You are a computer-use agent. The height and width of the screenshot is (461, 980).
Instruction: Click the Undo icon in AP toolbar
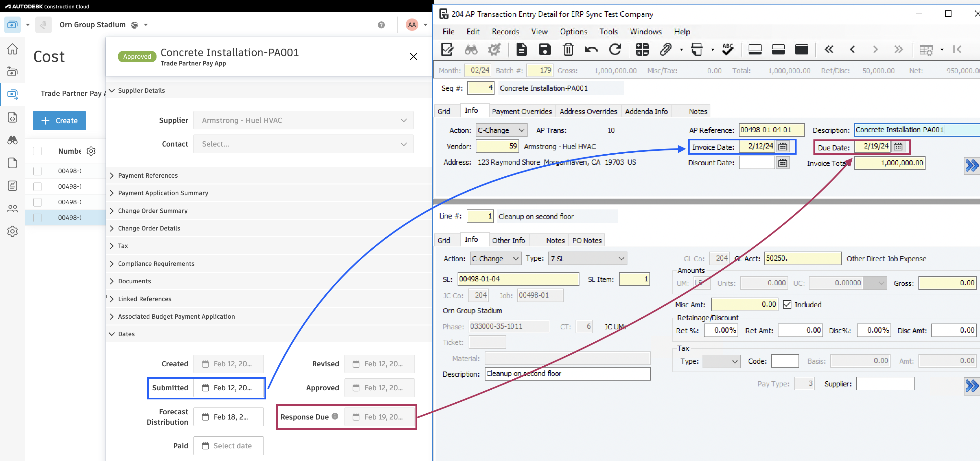(590, 49)
